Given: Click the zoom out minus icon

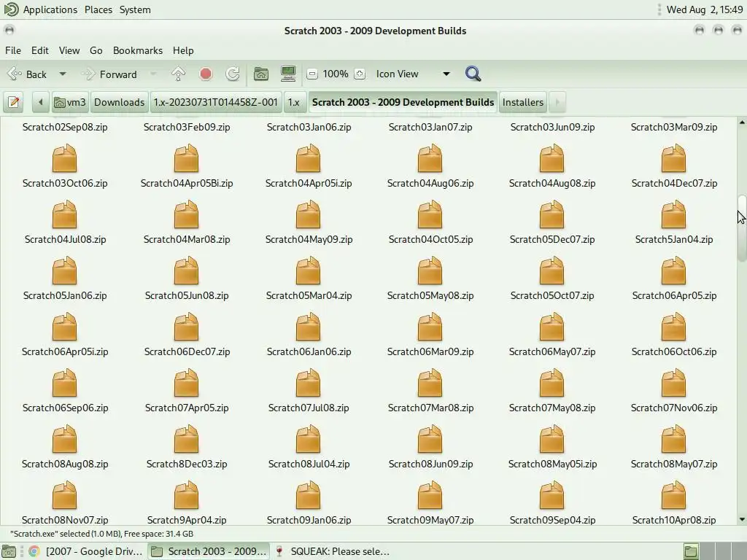Looking at the screenshot, I should (312, 74).
